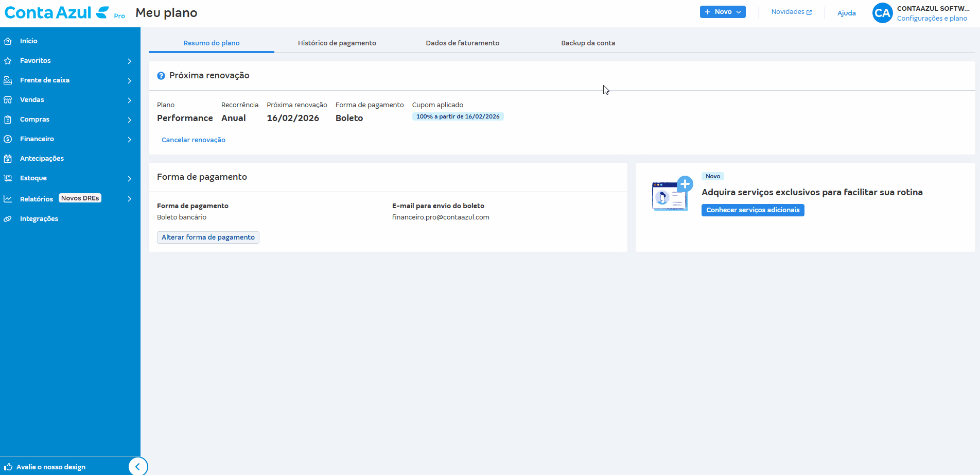980x475 pixels.
Task: Click the question mark help icon by Próxima renovação
Action: pyautogui.click(x=161, y=76)
